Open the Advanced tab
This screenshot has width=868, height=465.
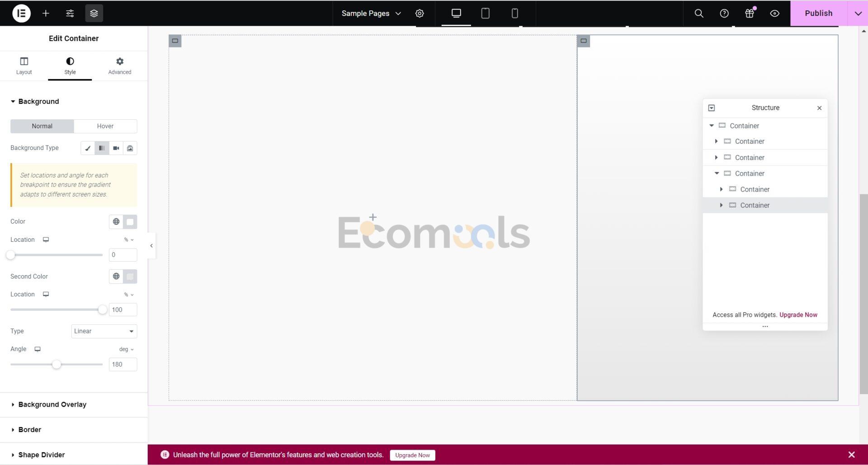point(120,66)
